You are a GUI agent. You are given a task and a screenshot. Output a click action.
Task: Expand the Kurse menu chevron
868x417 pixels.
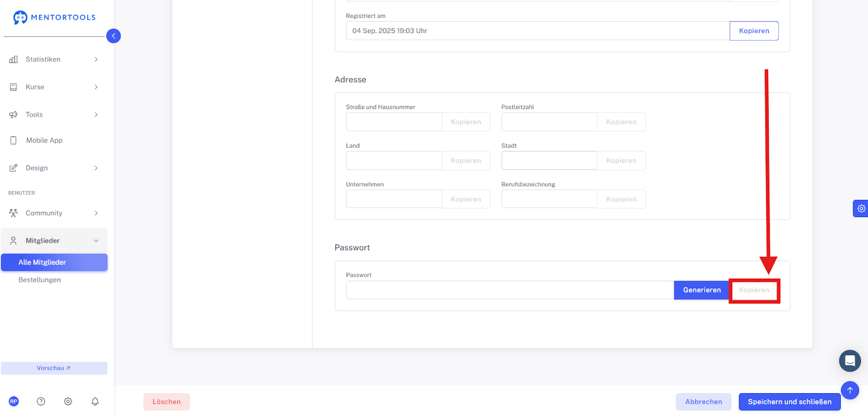(x=96, y=87)
